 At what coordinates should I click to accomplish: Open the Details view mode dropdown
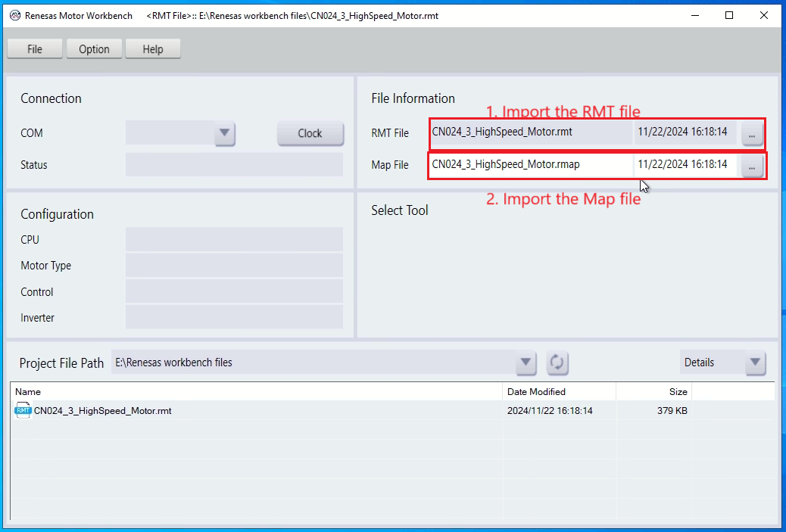pos(756,362)
